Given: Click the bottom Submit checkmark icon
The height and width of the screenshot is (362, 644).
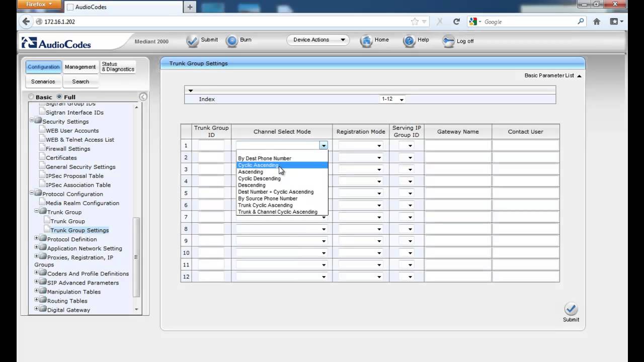Looking at the screenshot, I should (571, 309).
